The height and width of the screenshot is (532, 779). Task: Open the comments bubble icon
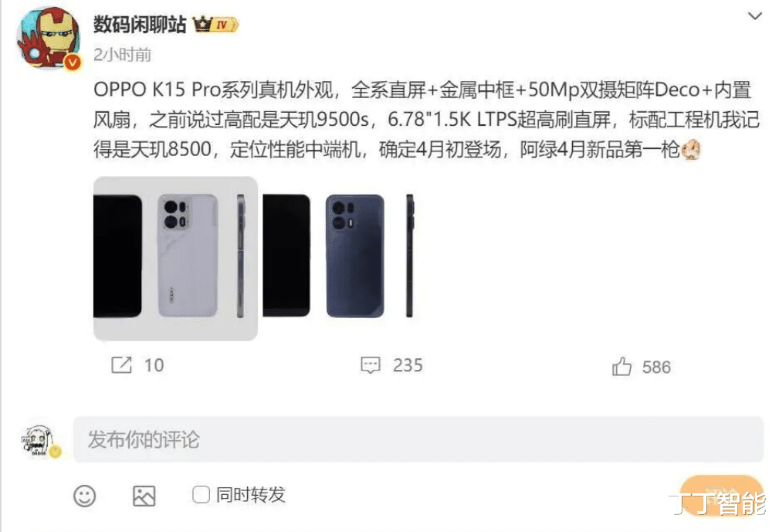pos(370,365)
